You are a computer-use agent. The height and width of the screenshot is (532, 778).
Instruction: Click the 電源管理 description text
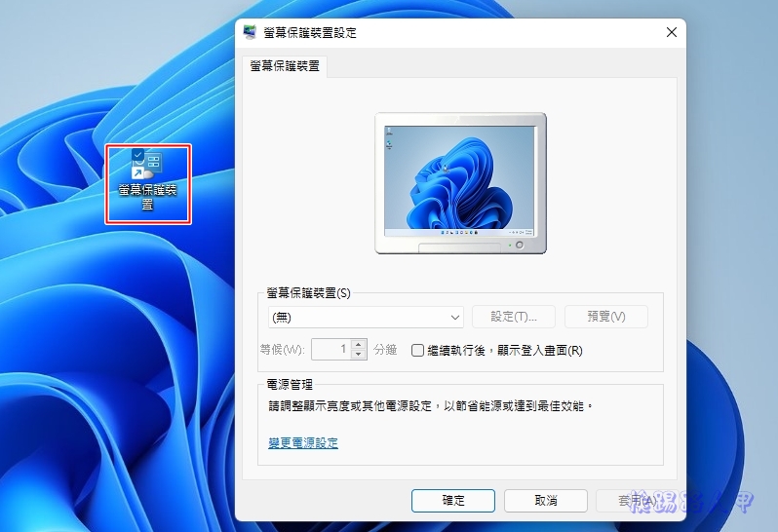(x=431, y=406)
